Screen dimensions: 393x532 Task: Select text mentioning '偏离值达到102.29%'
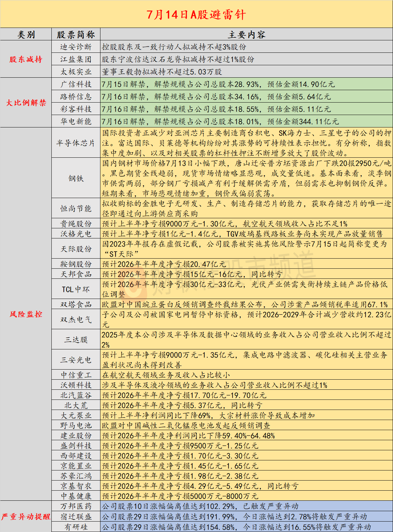[200, 506]
